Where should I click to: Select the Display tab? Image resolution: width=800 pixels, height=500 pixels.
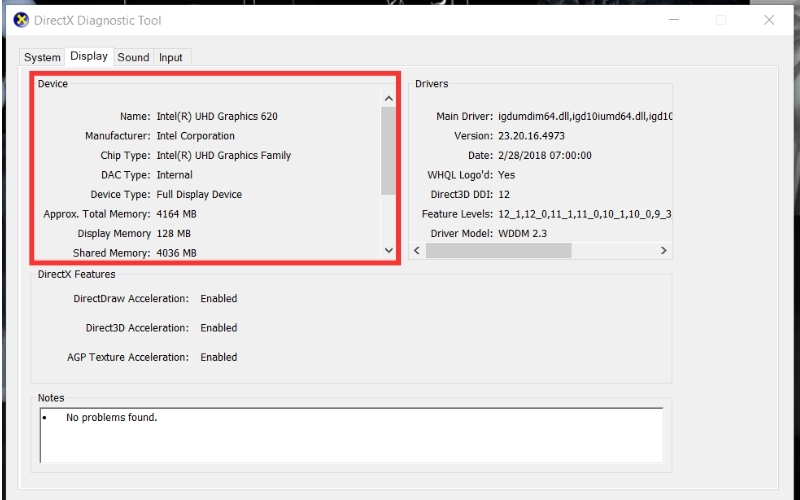tap(89, 57)
